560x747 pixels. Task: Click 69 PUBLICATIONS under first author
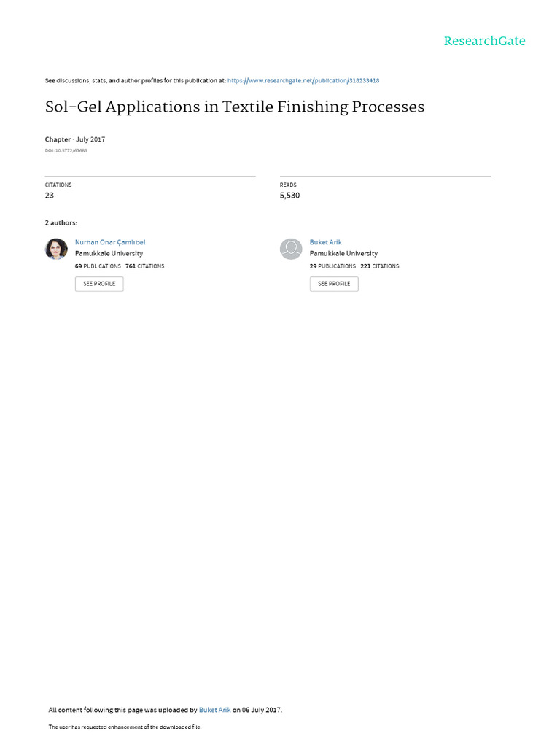pyautogui.click(x=98, y=266)
